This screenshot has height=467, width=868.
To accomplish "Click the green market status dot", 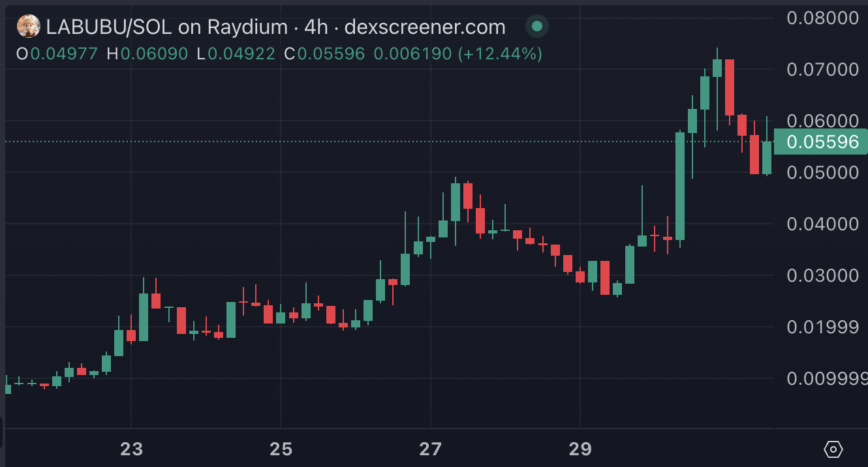I will pos(536,27).
